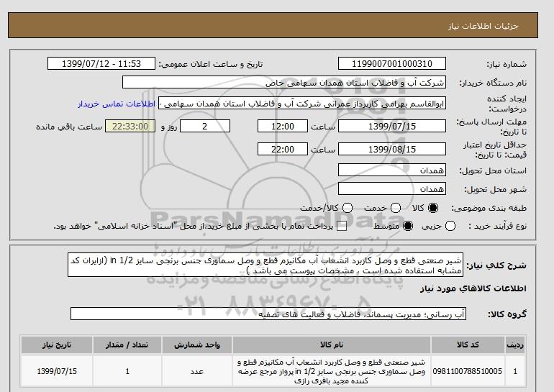Click the remaining time countdown 22:33:00

(130, 126)
